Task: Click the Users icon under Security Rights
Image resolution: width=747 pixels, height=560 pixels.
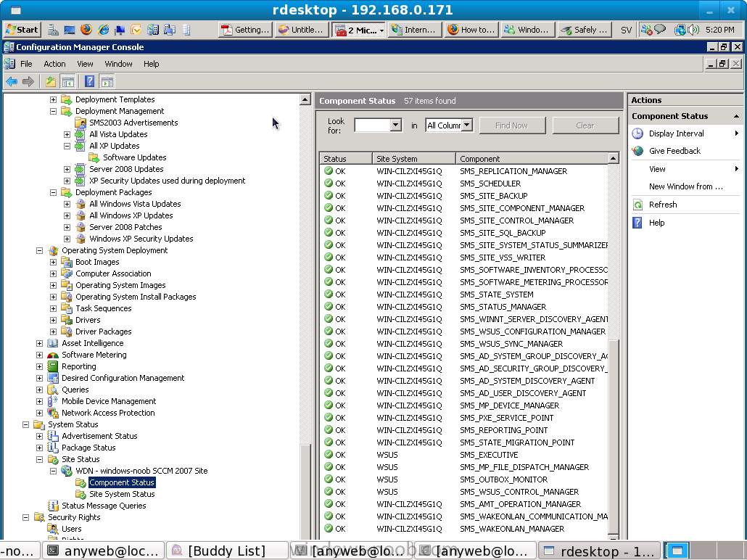Action: pyautogui.click(x=53, y=529)
